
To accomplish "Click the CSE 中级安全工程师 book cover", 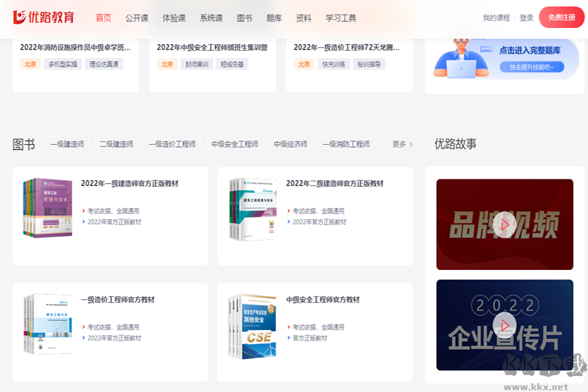I will tap(252, 327).
